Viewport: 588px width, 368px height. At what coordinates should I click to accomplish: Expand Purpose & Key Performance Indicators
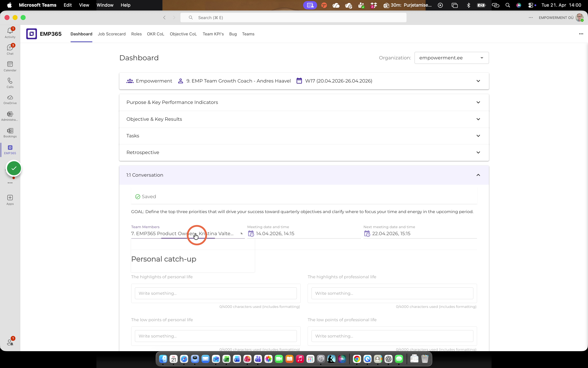pyautogui.click(x=304, y=103)
